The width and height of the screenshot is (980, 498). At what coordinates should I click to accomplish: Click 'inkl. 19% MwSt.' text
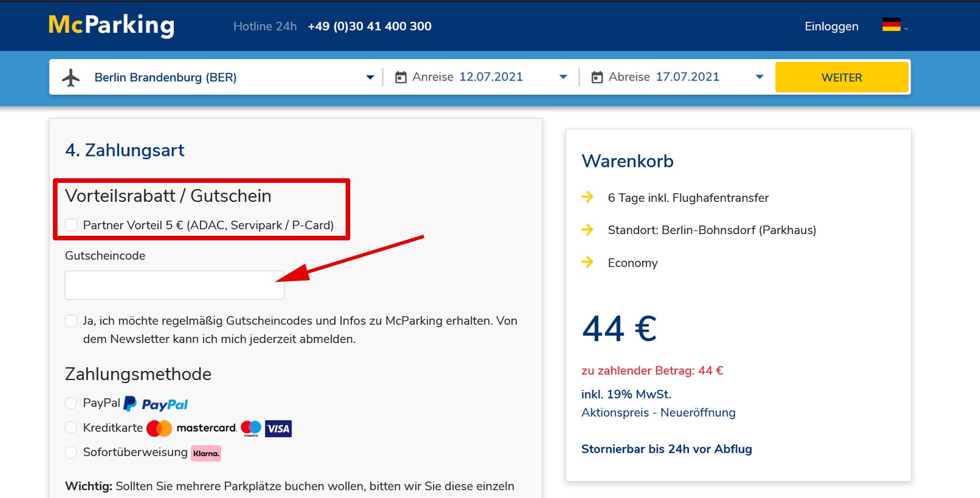tap(626, 394)
